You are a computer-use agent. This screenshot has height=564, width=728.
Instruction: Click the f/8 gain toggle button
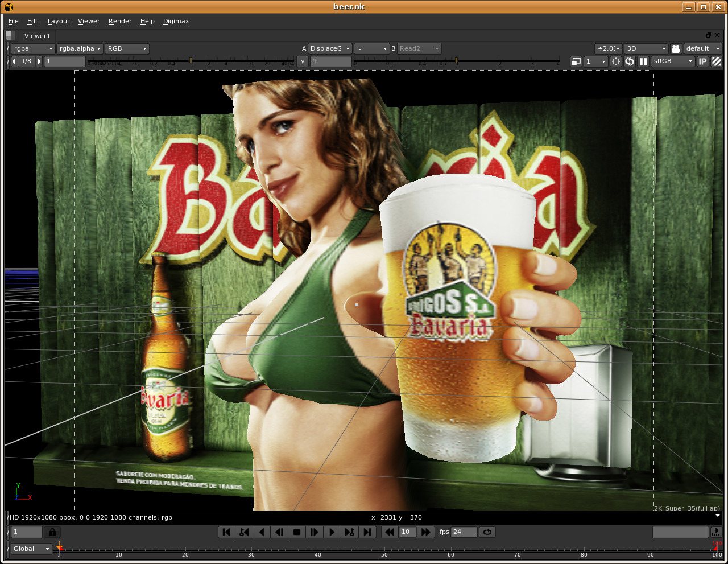[27, 61]
